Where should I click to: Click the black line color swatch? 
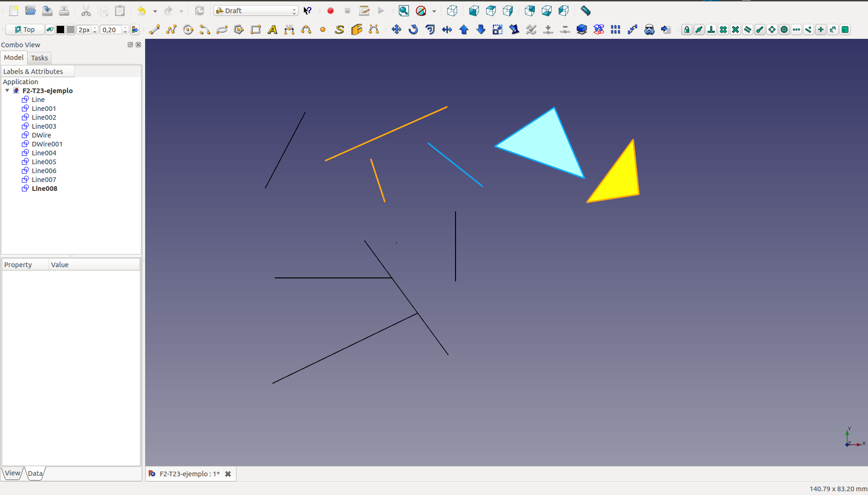[60, 29]
